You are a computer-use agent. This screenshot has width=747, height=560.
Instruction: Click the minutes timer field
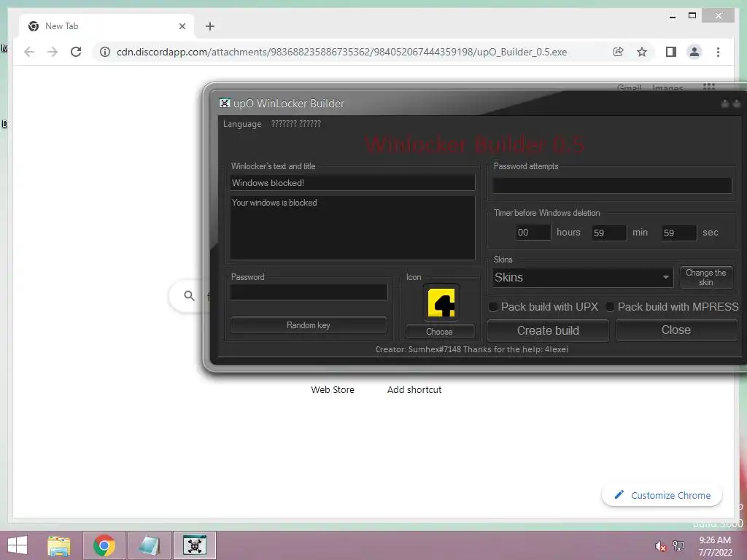609,233
